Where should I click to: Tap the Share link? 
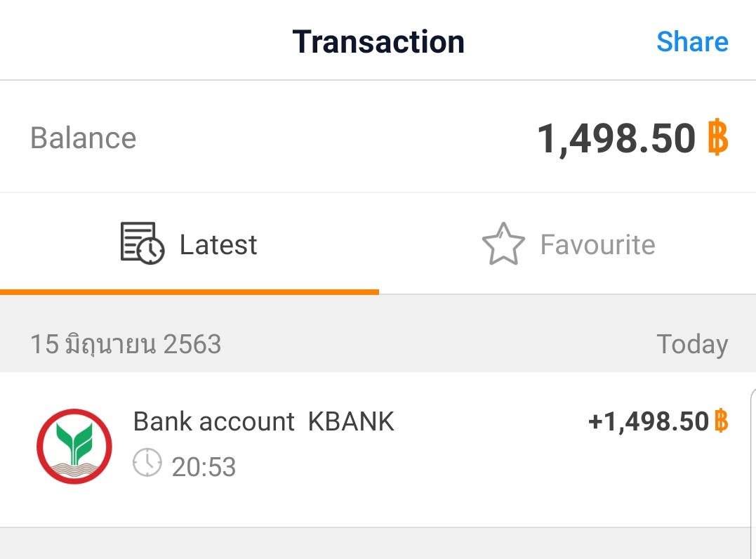pos(692,42)
